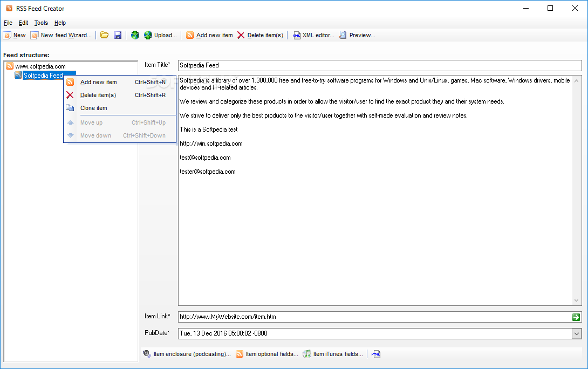The image size is (588, 369).
Task: Click Add new item in the toolbar
Action: pyautogui.click(x=210, y=35)
